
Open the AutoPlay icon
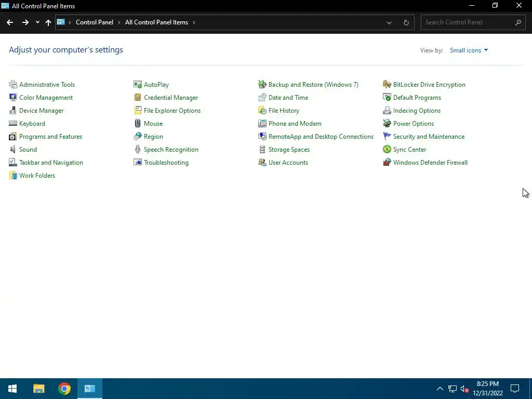137,84
